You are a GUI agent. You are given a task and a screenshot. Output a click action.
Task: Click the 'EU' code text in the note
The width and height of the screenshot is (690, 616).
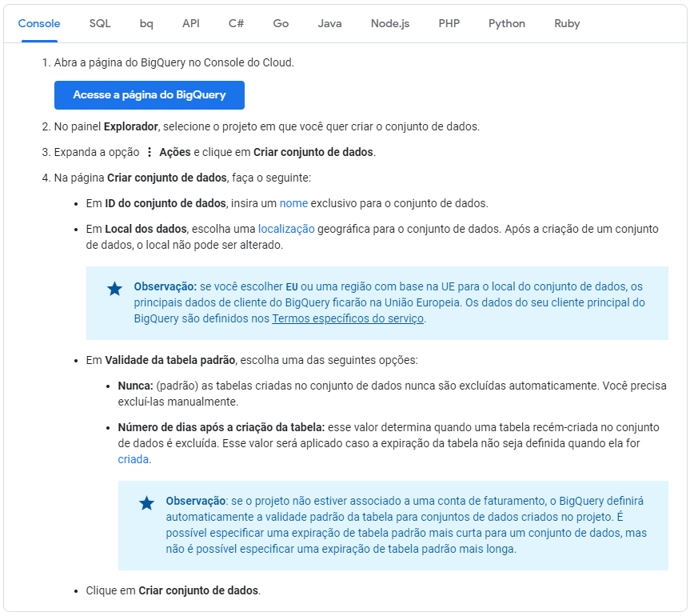[292, 287]
